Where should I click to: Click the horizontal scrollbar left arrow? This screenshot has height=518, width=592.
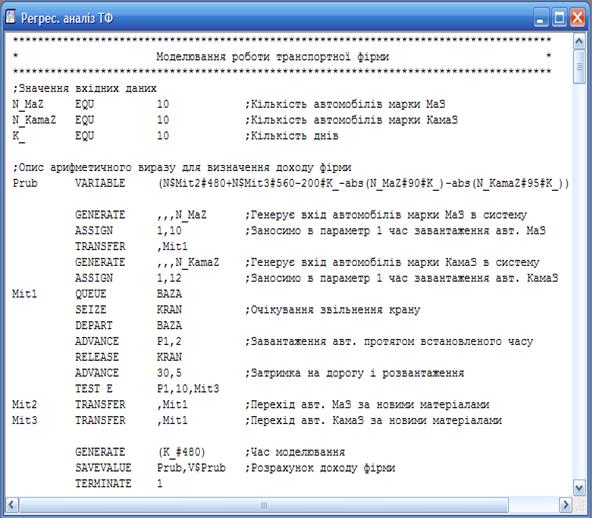(x=12, y=504)
